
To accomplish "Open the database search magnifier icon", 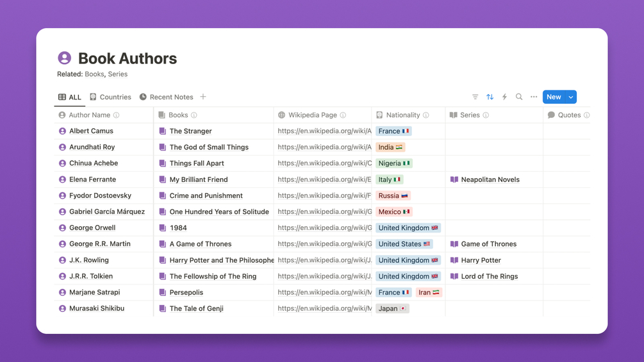I will pos(519,97).
